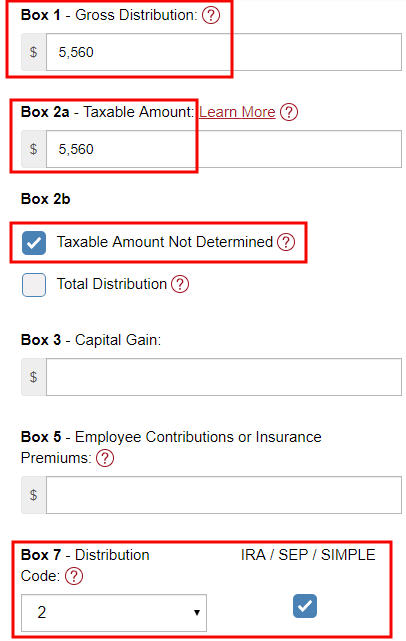Click the Box 1 Gross Distribution input

[224, 52]
